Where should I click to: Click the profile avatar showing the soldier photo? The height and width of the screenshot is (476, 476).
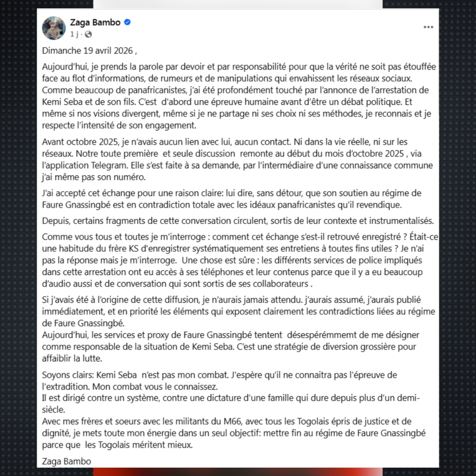[x=53, y=28]
